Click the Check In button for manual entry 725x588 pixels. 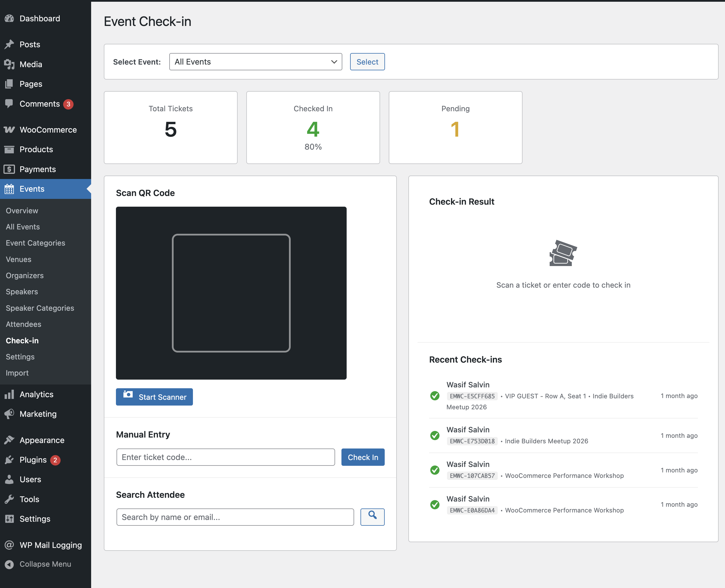(363, 457)
